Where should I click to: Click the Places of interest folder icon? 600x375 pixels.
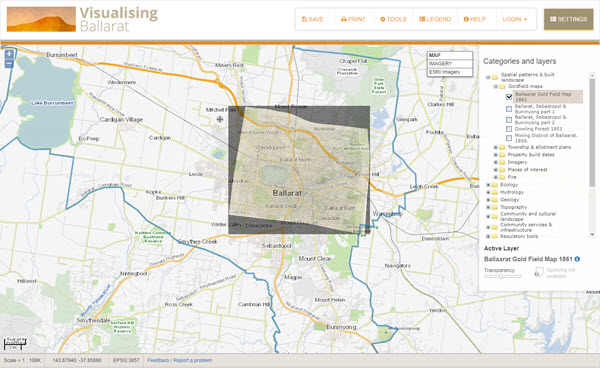click(x=502, y=170)
